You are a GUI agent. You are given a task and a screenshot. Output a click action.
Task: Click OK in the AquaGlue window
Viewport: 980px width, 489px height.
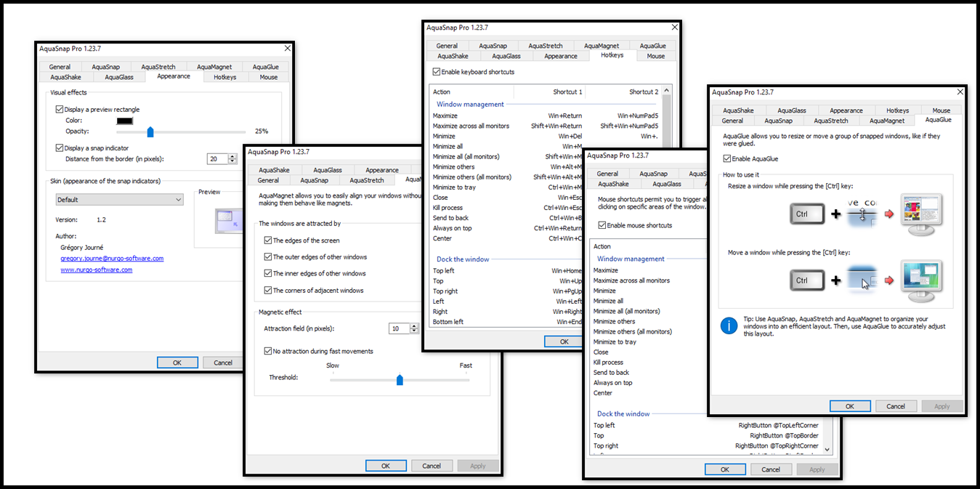point(850,406)
